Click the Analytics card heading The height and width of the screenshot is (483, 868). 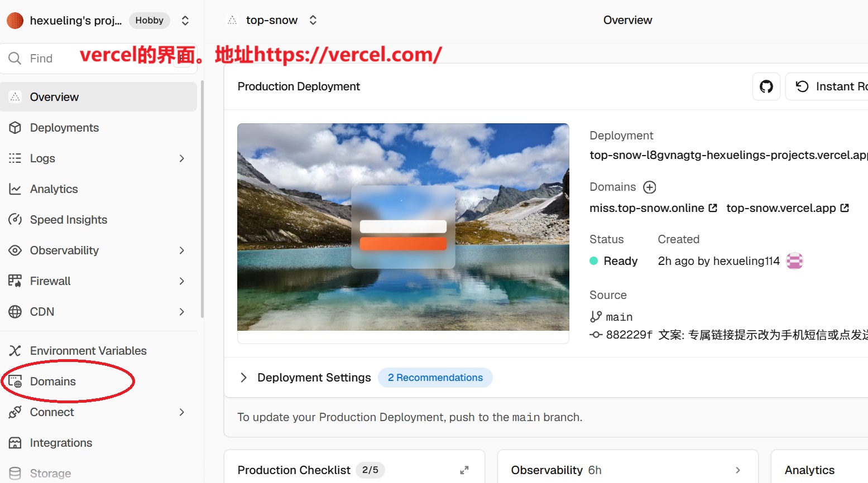pos(810,470)
